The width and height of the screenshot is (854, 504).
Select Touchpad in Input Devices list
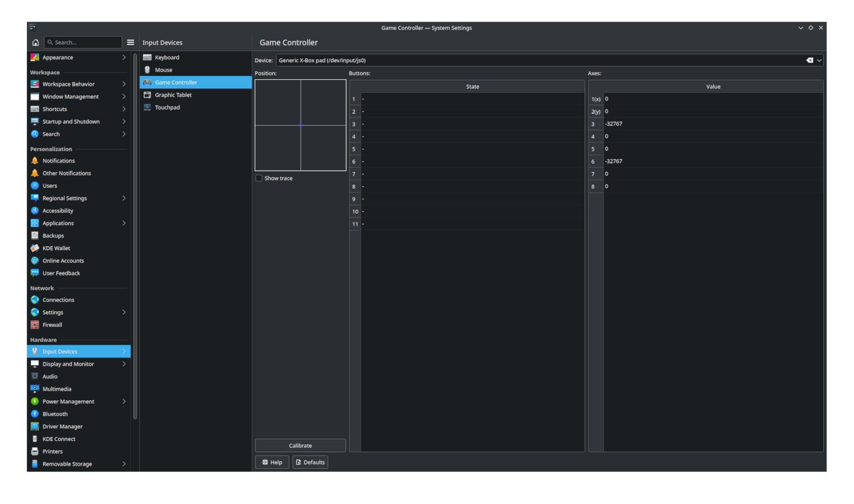(167, 107)
